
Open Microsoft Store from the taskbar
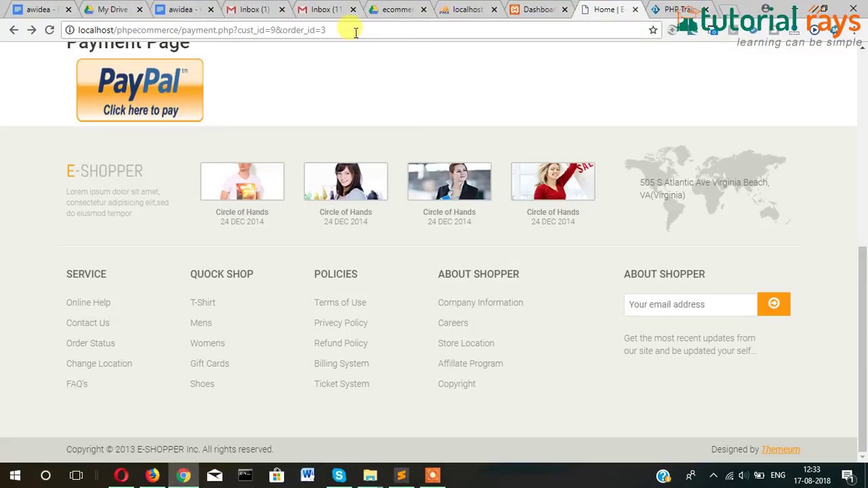(277, 476)
